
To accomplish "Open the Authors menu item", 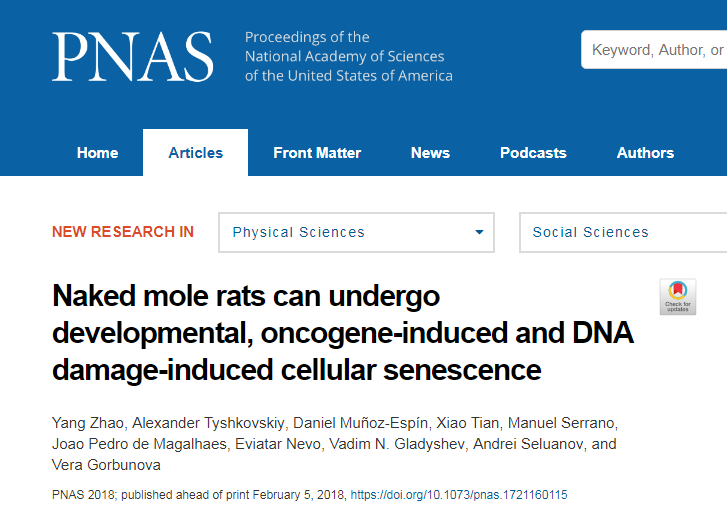I will [x=645, y=153].
